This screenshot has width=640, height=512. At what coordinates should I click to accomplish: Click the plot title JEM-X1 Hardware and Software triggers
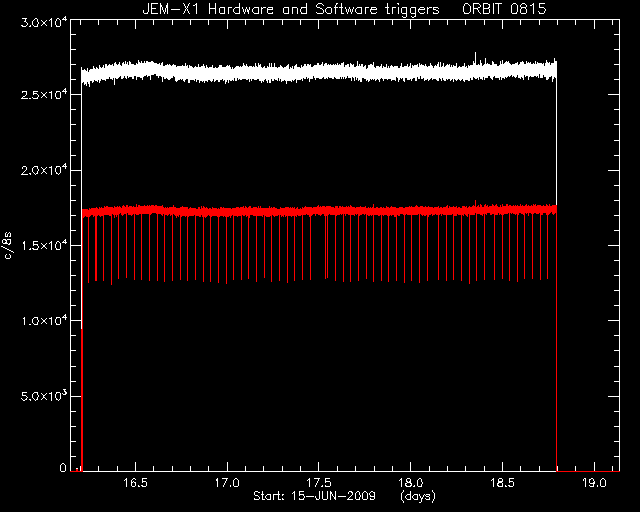291,9
